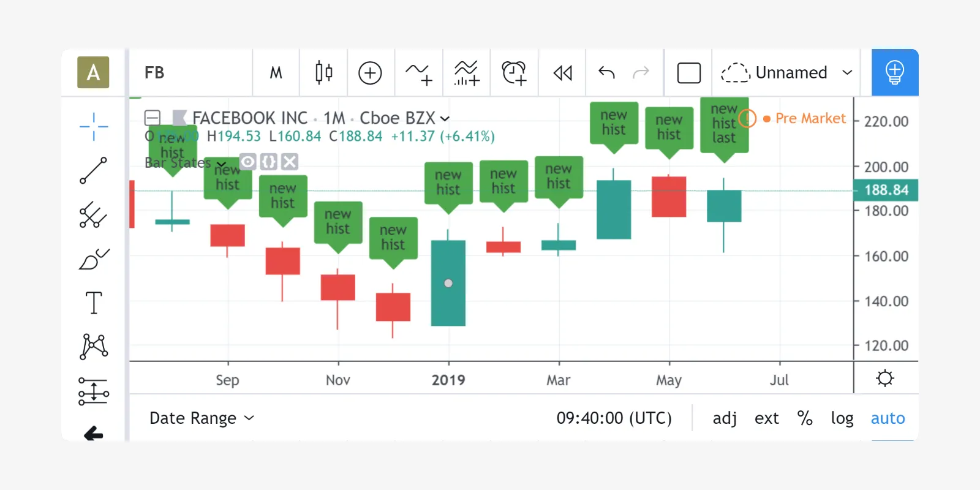Click the H194.53 high value in legend
This screenshot has height=490, width=980.
(233, 136)
